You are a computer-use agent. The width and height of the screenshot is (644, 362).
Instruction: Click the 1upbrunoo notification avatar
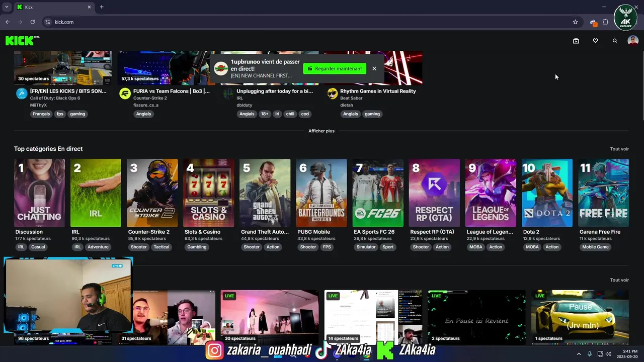(221, 68)
